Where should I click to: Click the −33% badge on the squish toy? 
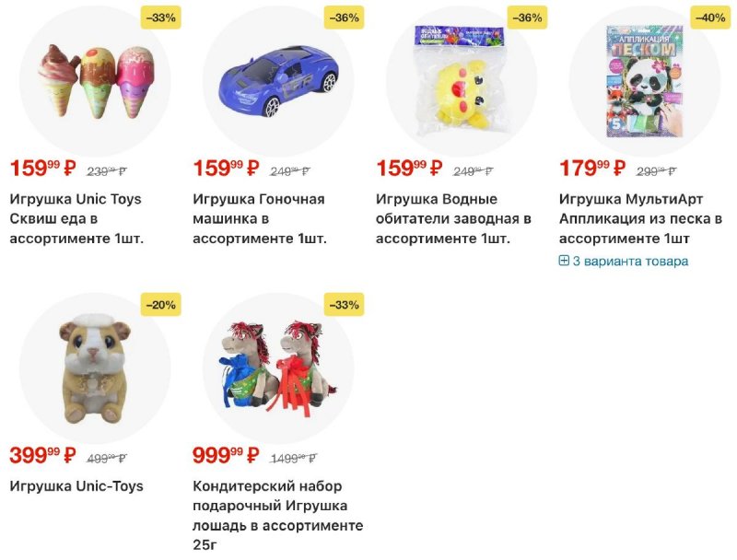(161, 17)
